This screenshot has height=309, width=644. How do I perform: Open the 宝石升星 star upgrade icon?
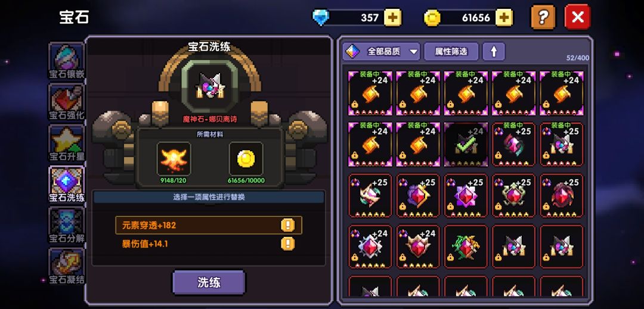coord(66,143)
